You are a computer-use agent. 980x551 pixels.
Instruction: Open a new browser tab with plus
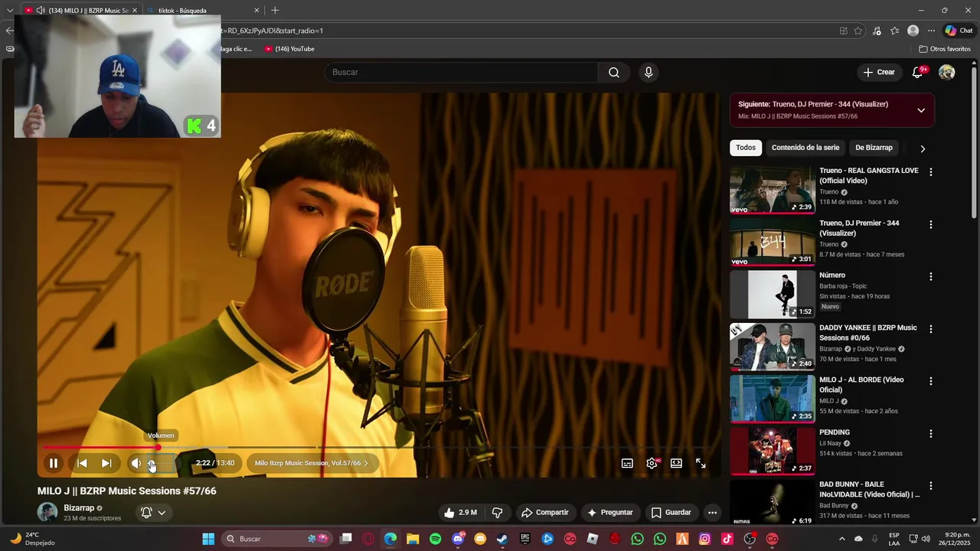[275, 10]
